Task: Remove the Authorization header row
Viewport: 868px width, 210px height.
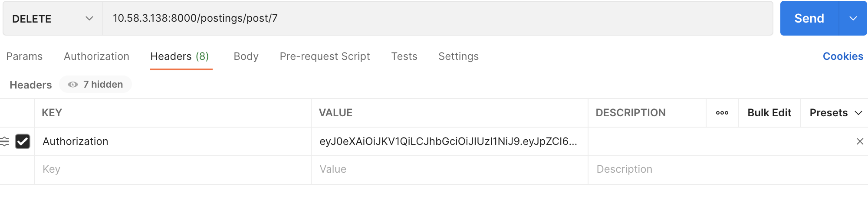Action: (x=860, y=141)
